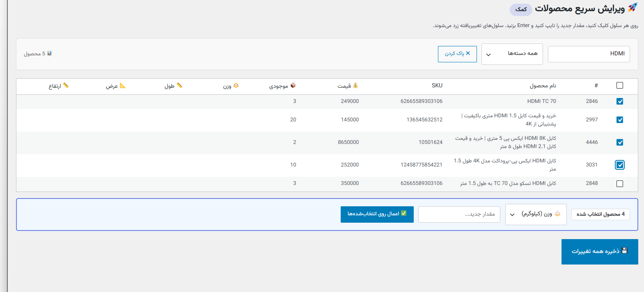
Task: Click the floppy disk icon on save button
Action: [625, 251]
